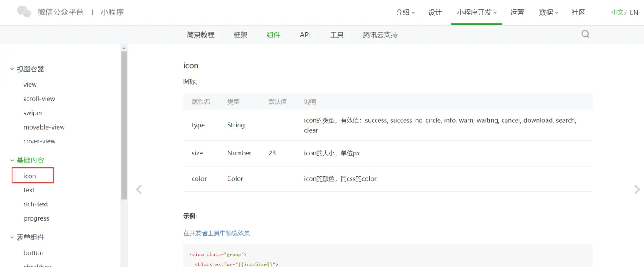Screen dimensions: 644x267
Task: Click the default value 23 cell
Action: [x=272, y=153]
